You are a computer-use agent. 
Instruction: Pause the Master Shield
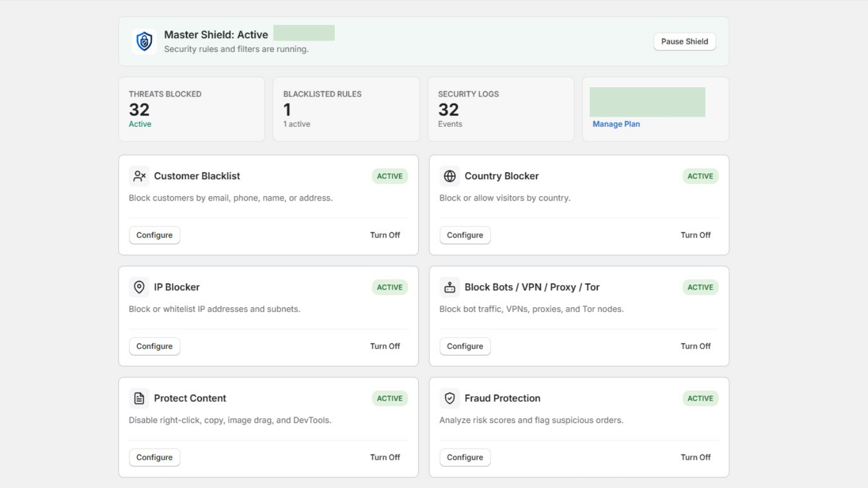pyautogui.click(x=685, y=41)
